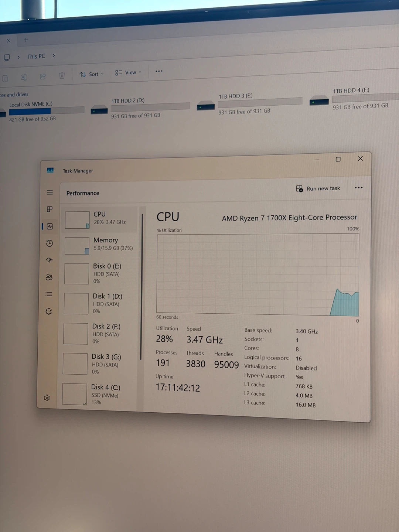Open the View dropdown in File Explorer
Screen dimensions: 399x532
(x=128, y=72)
